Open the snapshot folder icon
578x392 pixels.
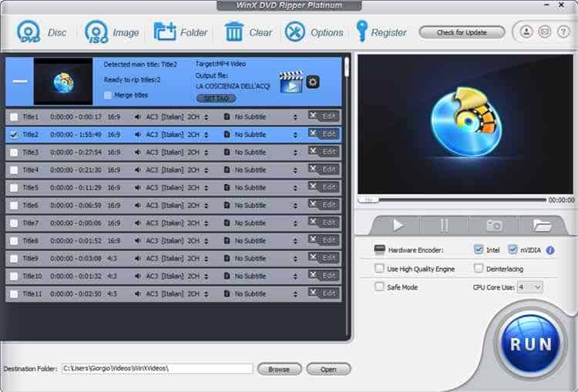point(543,225)
